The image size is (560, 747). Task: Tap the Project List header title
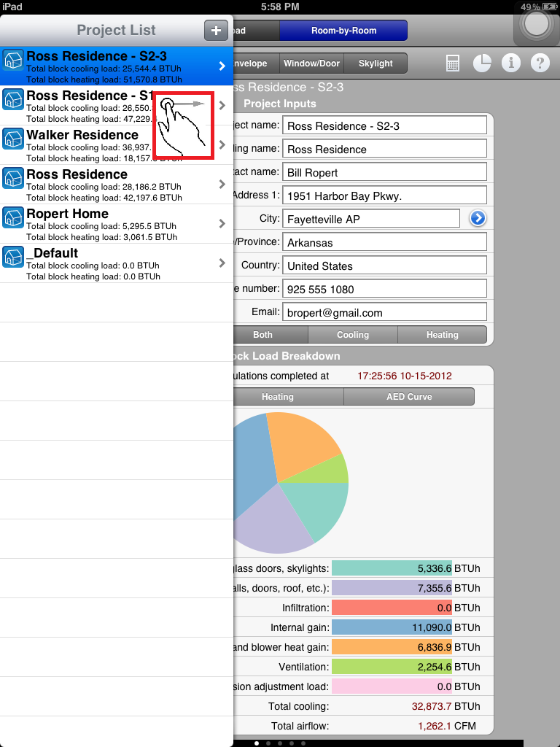click(x=116, y=30)
